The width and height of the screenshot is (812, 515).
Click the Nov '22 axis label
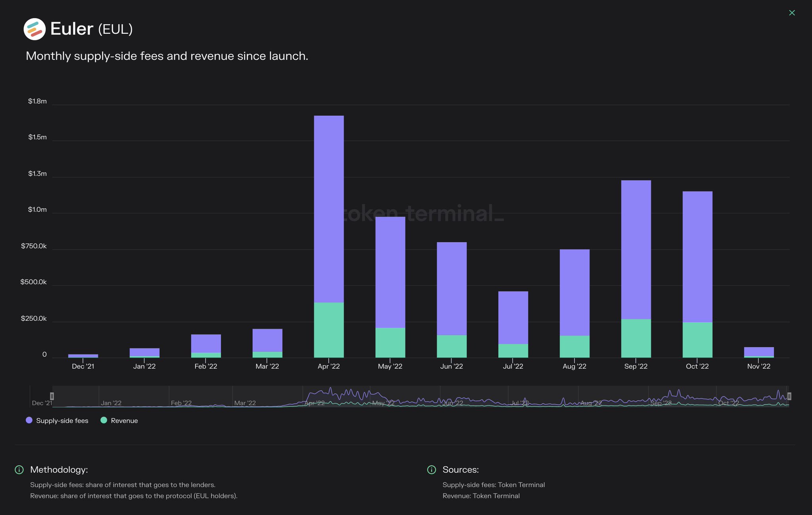pos(758,366)
